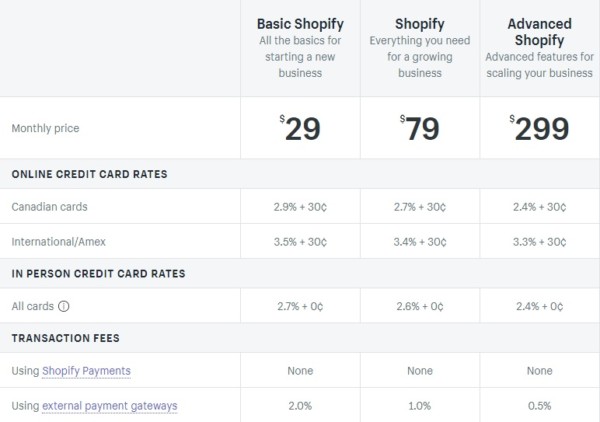Select the Advanced Shopify plan heading
This screenshot has width=600, height=422.
pos(539,31)
